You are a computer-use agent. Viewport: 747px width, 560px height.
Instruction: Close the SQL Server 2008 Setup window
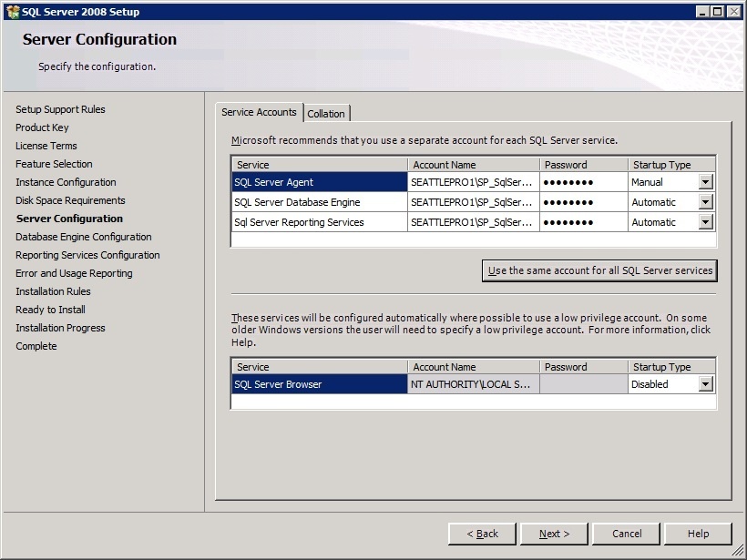point(734,12)
